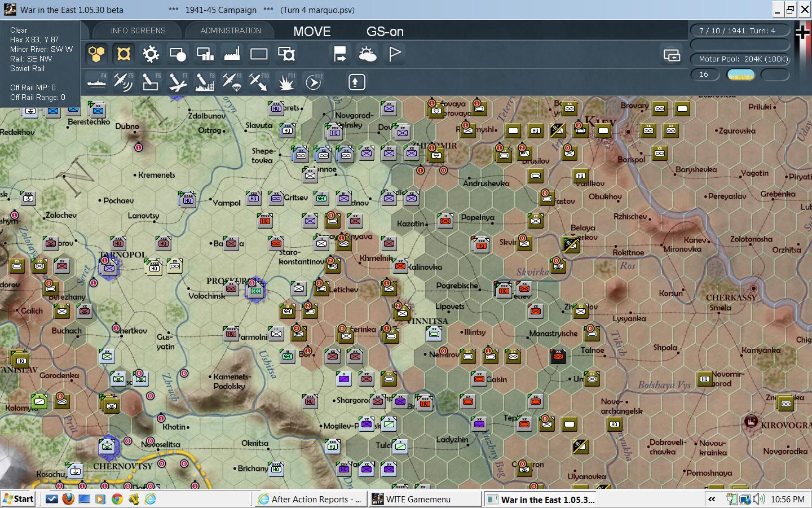Click the Zolotonosha town label
This screenshot has height=508, width=812.
pyautogui.click(x=751, y=239)
